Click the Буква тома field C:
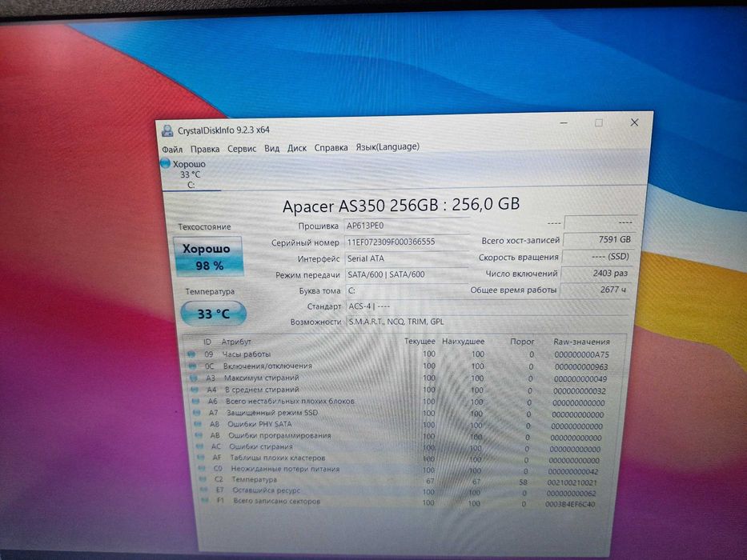This screenshot has width=747, height=560. pyautogui.click(x=407, y=290)
